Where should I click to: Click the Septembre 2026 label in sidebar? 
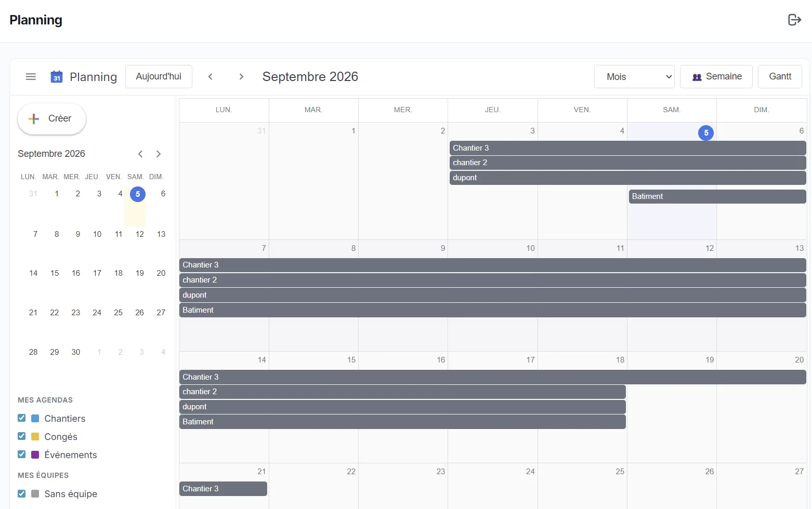[x=51, y=154]
